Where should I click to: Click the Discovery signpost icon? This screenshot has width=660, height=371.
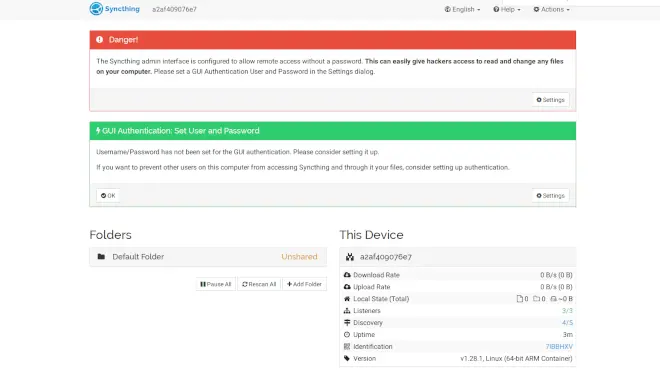pyautogui.click(x=347, y=323)
